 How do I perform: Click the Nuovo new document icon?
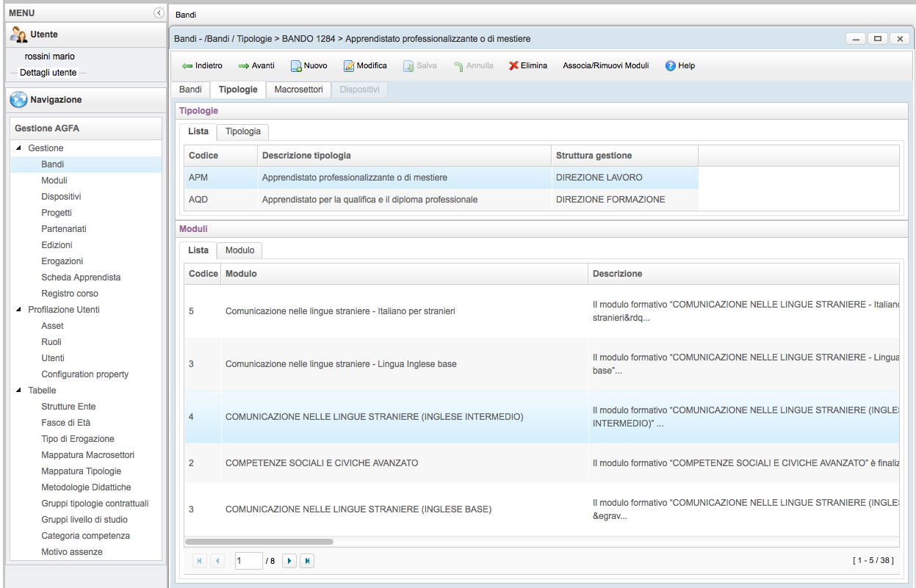coord(296,66)
